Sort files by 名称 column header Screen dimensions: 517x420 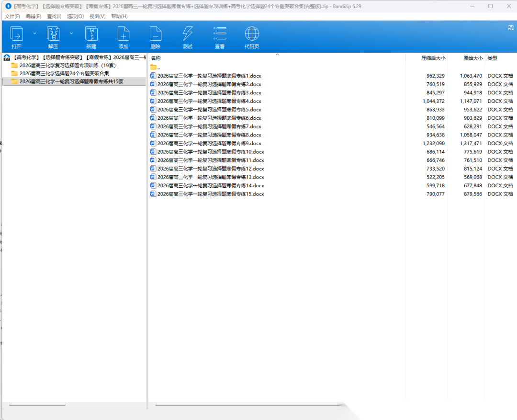(156, 58)
